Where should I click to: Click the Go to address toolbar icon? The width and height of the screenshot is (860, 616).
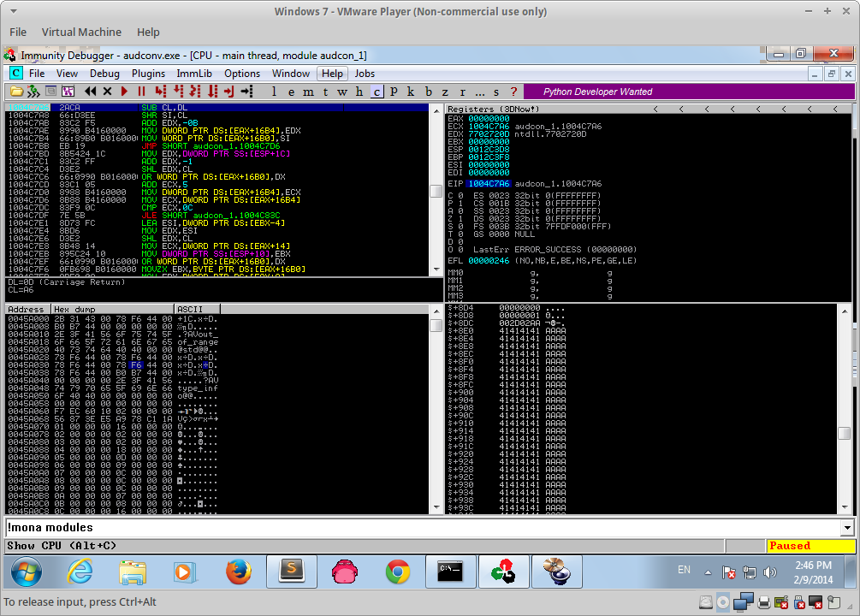246,92
